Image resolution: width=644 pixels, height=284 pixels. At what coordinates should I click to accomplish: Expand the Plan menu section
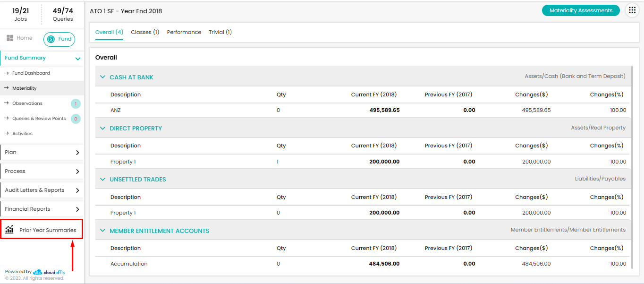pyautogui.click(x=77, y=153)
